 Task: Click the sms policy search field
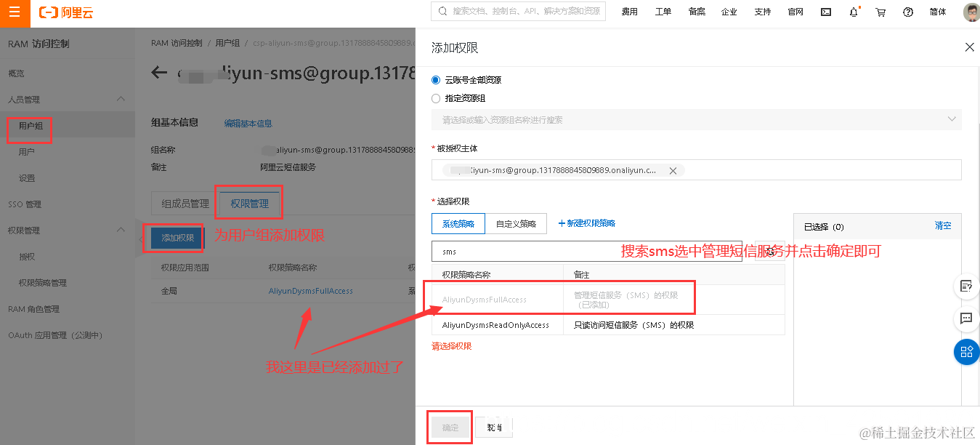coord(586,252)
